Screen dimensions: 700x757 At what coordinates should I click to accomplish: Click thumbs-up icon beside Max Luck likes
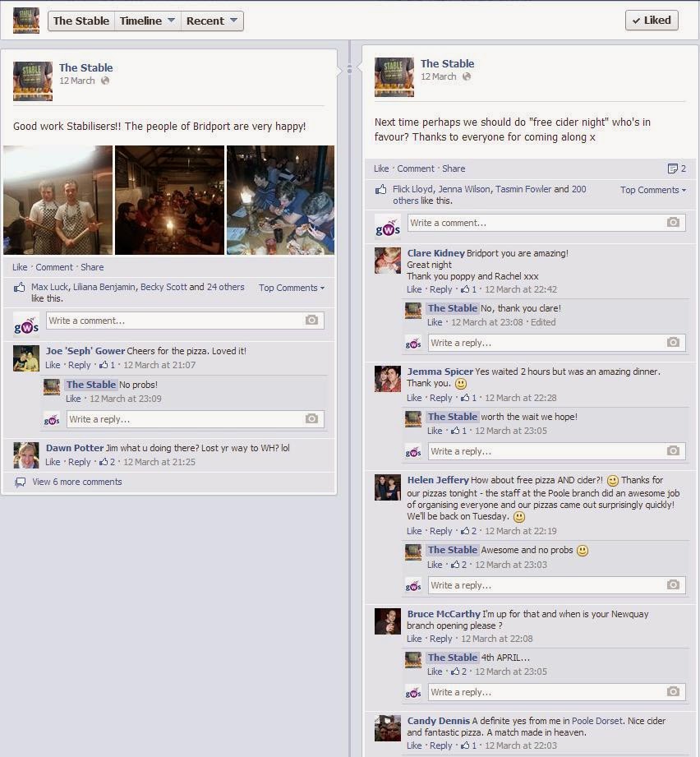pos(19,287)
